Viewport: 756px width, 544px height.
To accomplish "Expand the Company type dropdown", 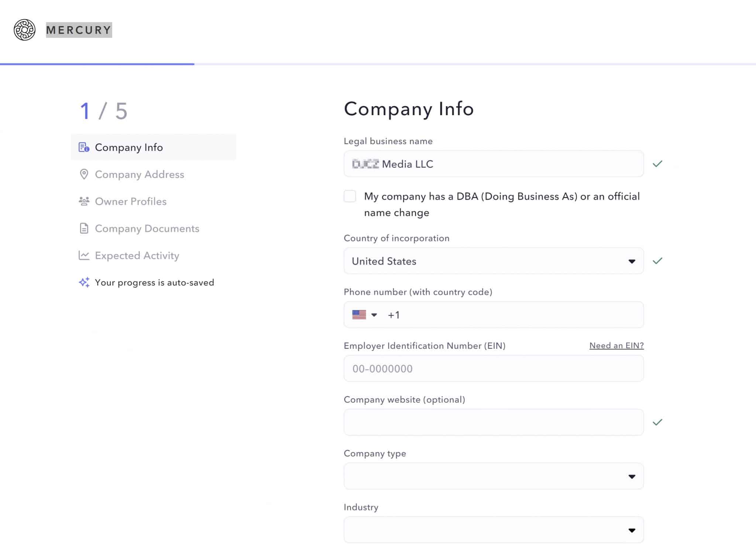I will coord(494,476).
